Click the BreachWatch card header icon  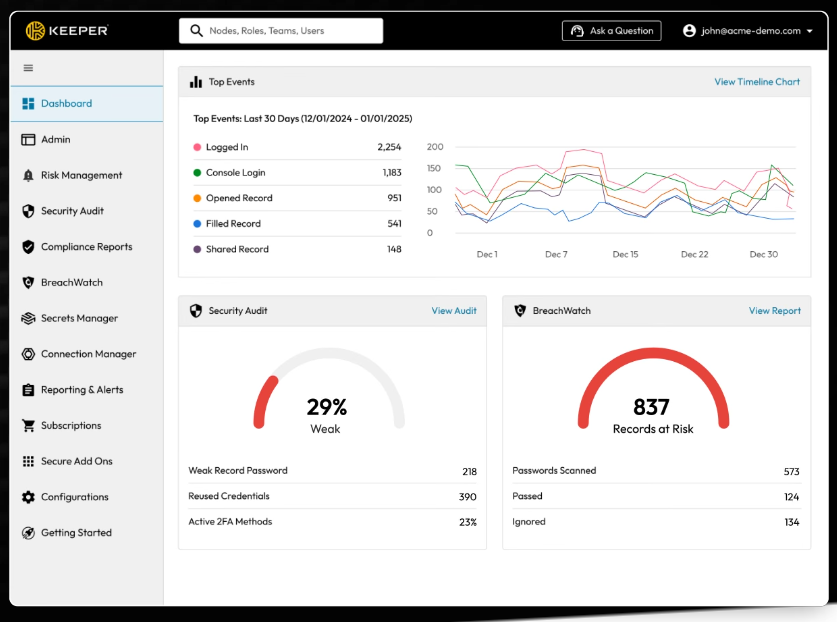[520, 311]
